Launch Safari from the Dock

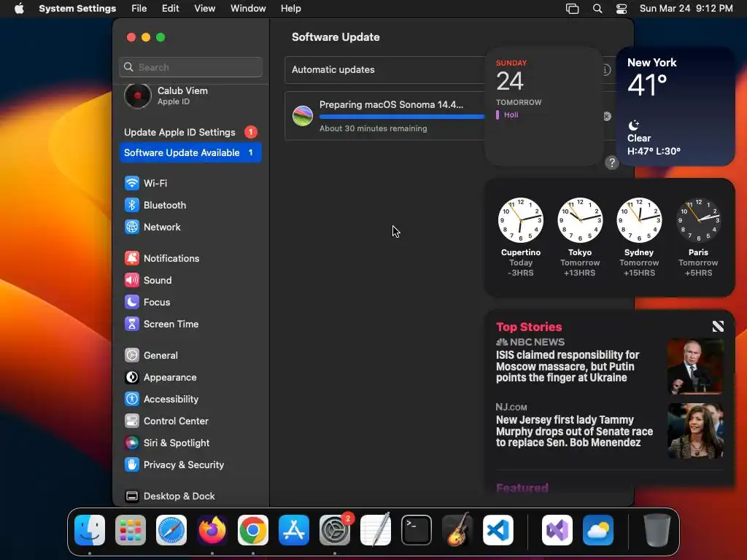pyautogui.click(x=171, y=530)
